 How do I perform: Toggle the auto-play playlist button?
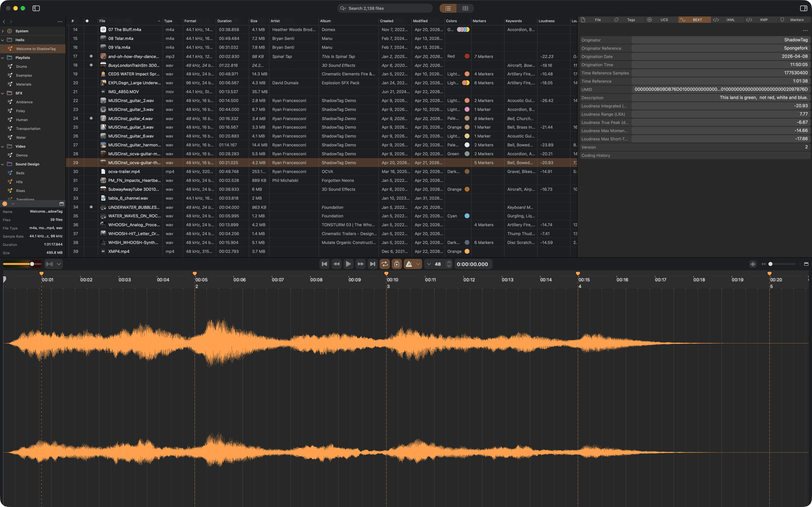(x=397, y=264)
